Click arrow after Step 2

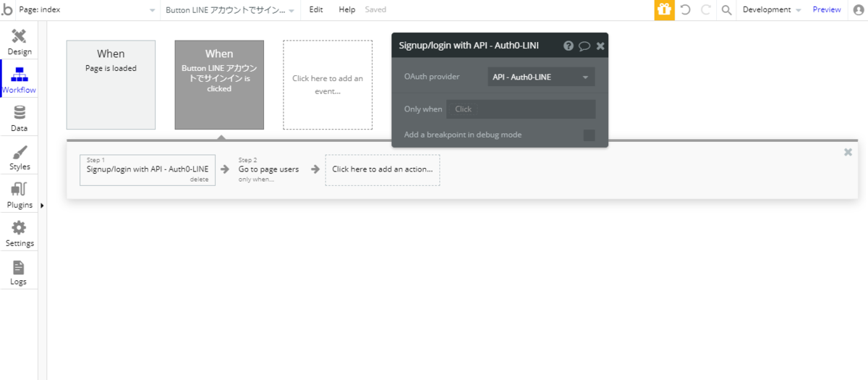tap(315, 169)
